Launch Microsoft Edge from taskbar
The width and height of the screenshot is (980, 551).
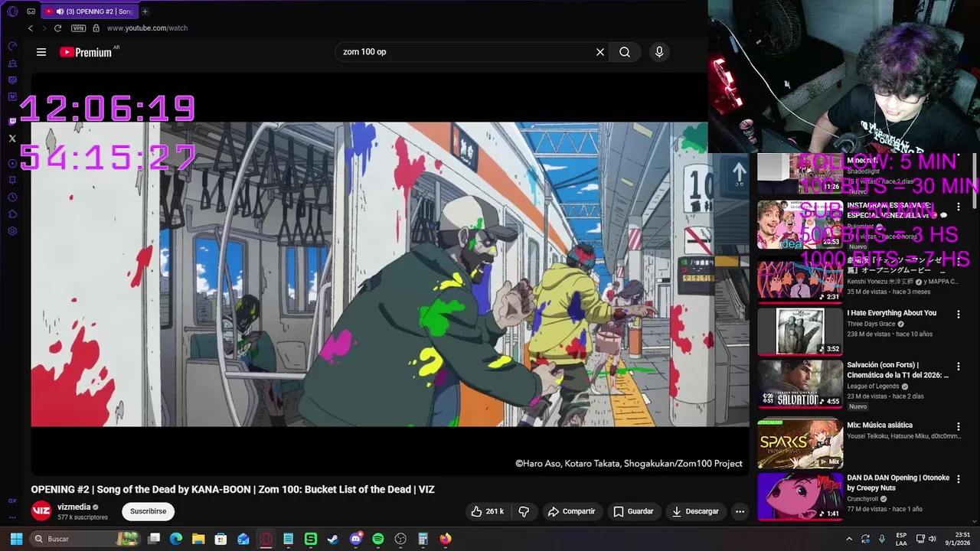[x=176, y=539]
